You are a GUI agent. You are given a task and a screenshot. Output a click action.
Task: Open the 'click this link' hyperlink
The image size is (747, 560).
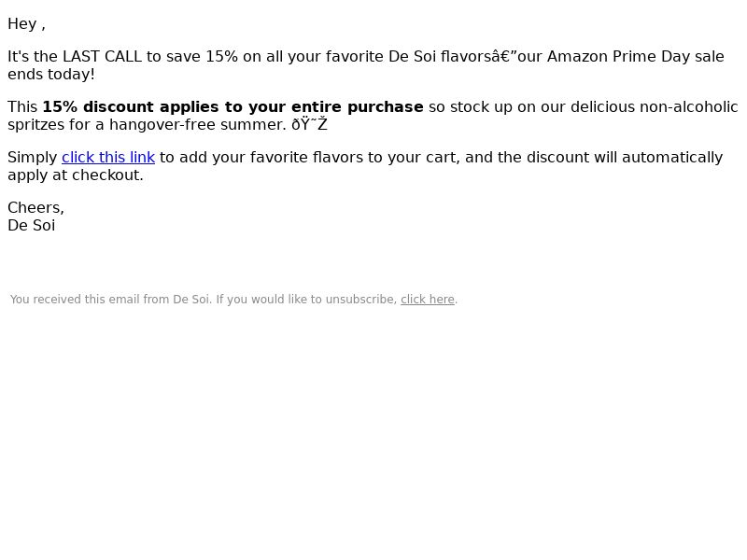[x=108, y=157]
